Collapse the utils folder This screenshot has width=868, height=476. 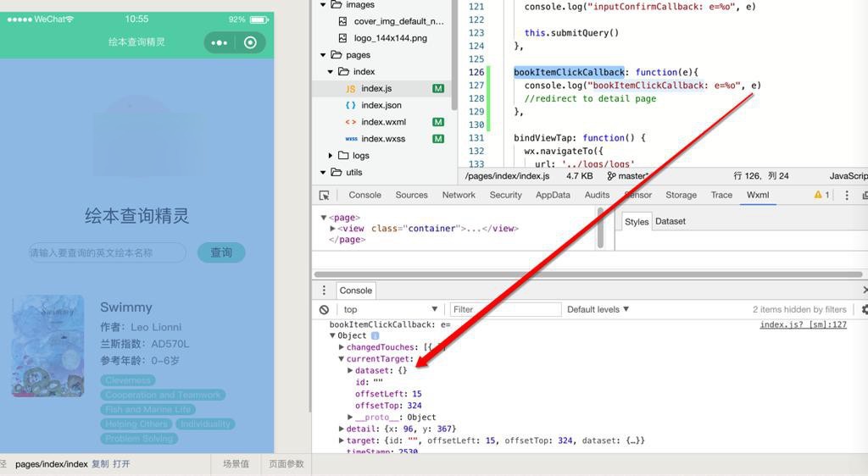pos(323,173)
